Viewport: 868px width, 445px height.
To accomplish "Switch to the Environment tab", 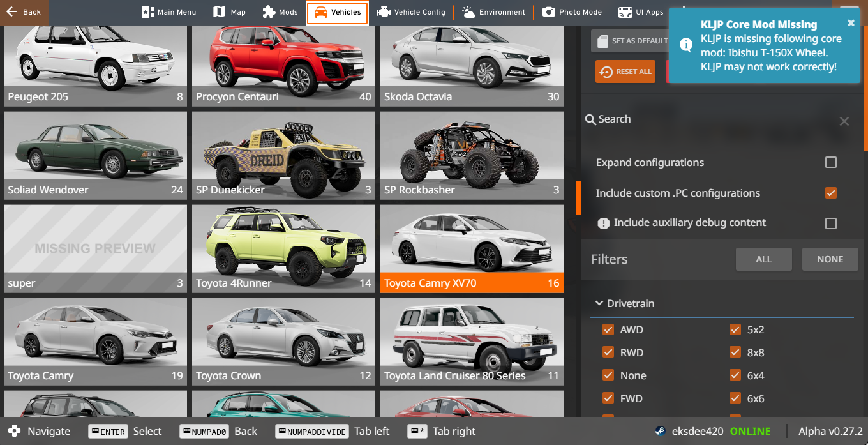I will pyautogui.click(x=494, y=12).
